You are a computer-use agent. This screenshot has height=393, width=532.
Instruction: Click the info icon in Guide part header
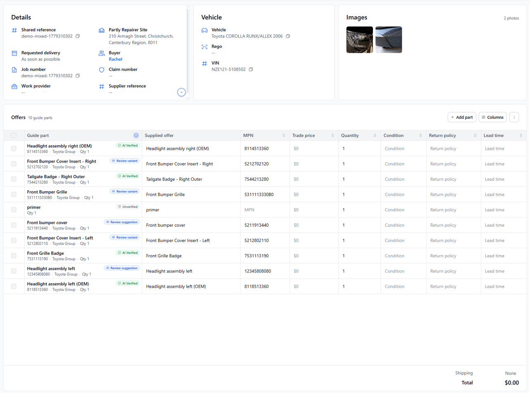pos(136,135)
